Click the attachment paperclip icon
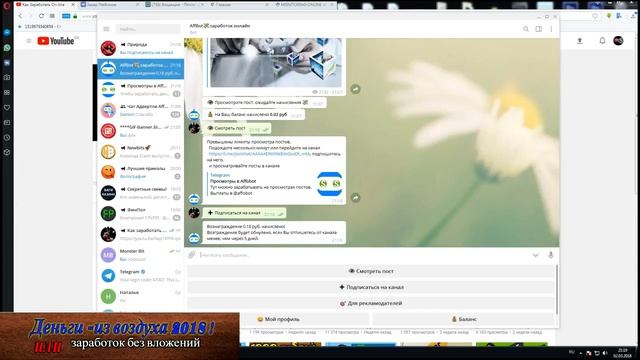Viewport: 640px width, 360px height. coord(191,255)
